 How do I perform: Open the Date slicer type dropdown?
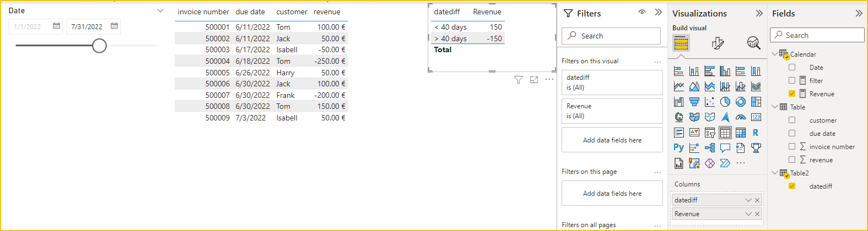click(x=160, y=10)
